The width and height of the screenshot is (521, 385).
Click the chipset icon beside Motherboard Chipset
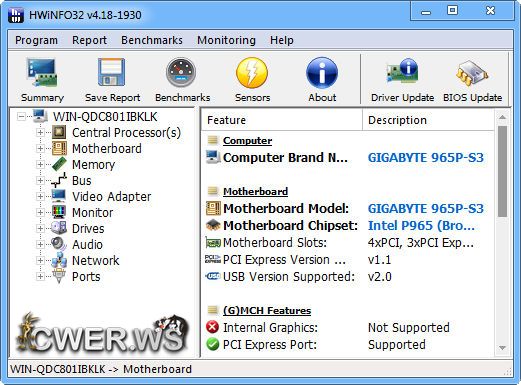pos(213,225)
